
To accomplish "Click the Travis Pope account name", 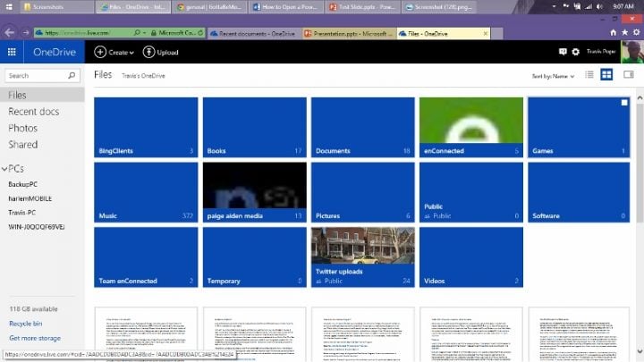I will pos(601,51).
